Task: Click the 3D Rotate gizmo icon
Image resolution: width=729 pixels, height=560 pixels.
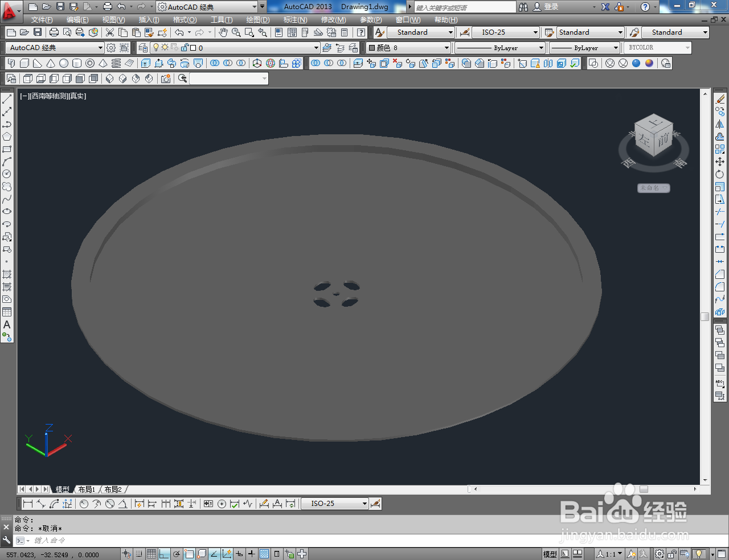Action: coord(271,63)
